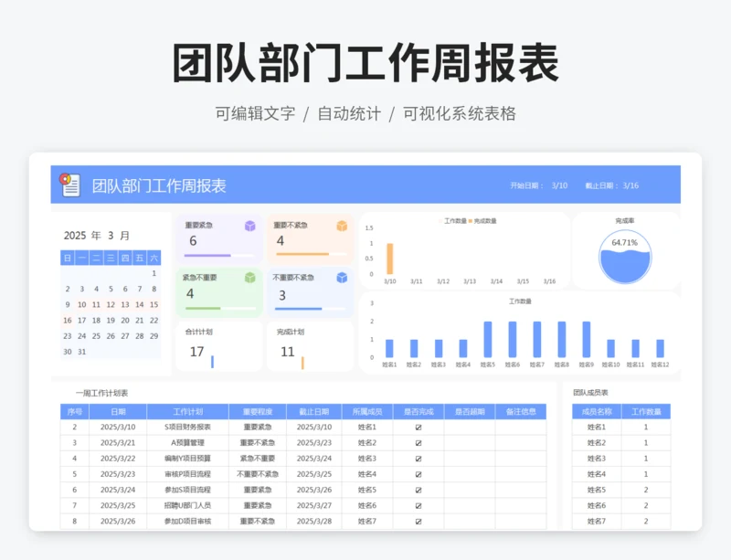Select the 序号 column header
The height and width of the screenshot is (560, 731).
point(75,412)
